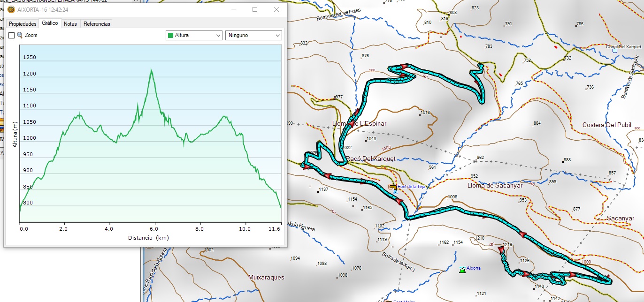
Task: Open the Notas tab
Action: click(70, 23)
